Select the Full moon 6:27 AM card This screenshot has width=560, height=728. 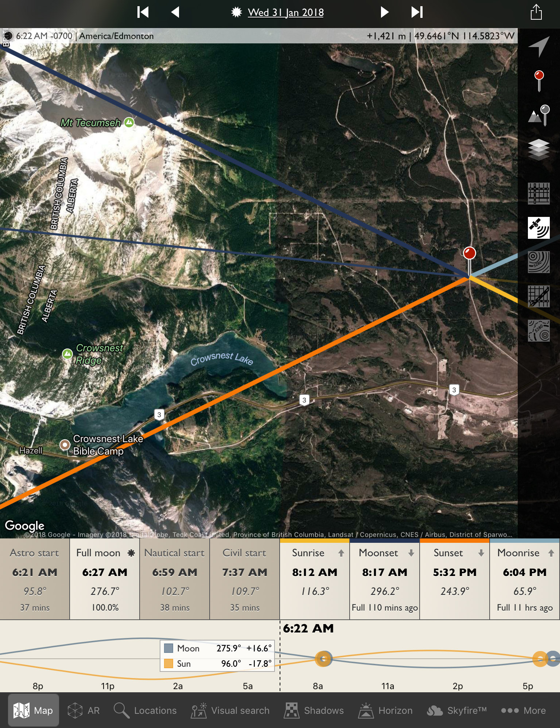click(x=105, y=580)
